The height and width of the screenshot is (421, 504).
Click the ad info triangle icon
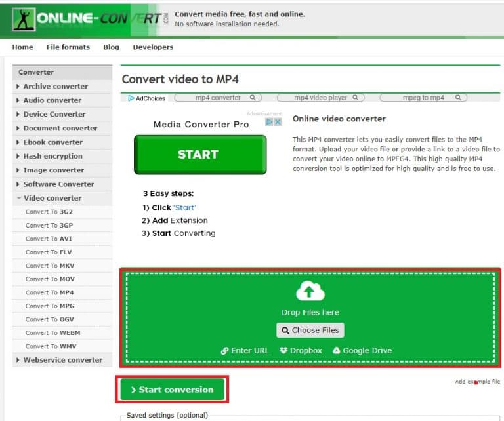pyautogui.click(x=269, y=122)
